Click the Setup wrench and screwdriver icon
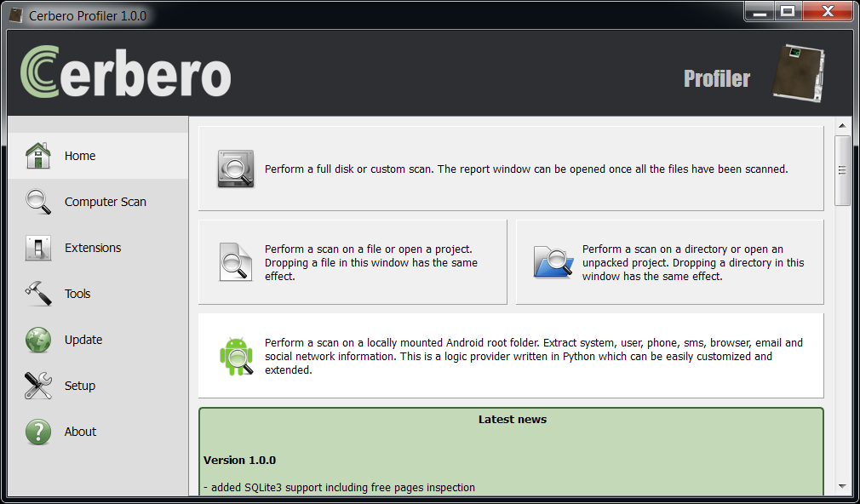The width and height of the screenshot is (860, 504). 37,386
